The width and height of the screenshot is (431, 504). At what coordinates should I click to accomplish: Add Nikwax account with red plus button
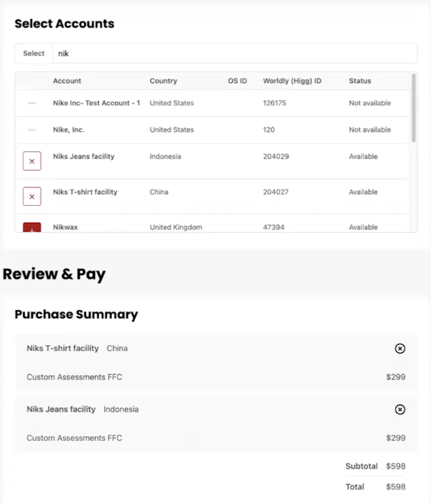tap(32, 228)
